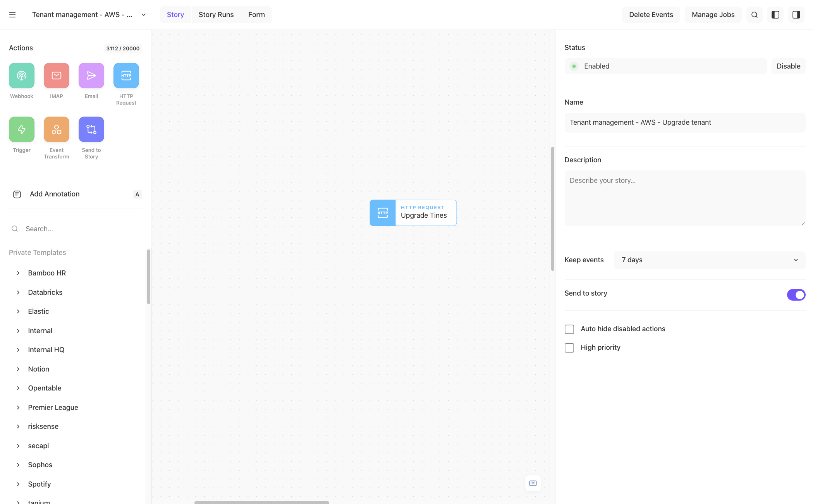Click the templates list scrollbar

(x=148, y=277)
